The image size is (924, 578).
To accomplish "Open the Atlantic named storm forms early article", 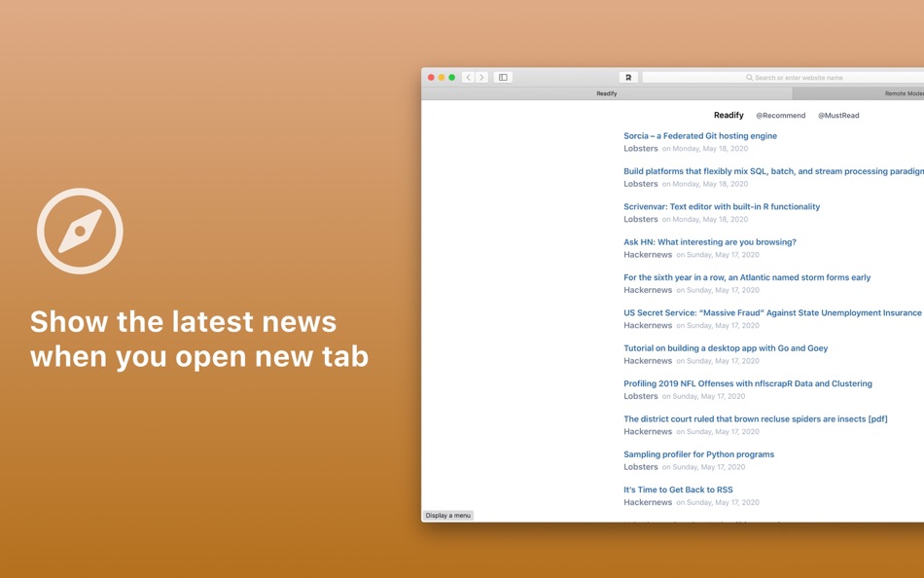I will click(x=747, y=277).
